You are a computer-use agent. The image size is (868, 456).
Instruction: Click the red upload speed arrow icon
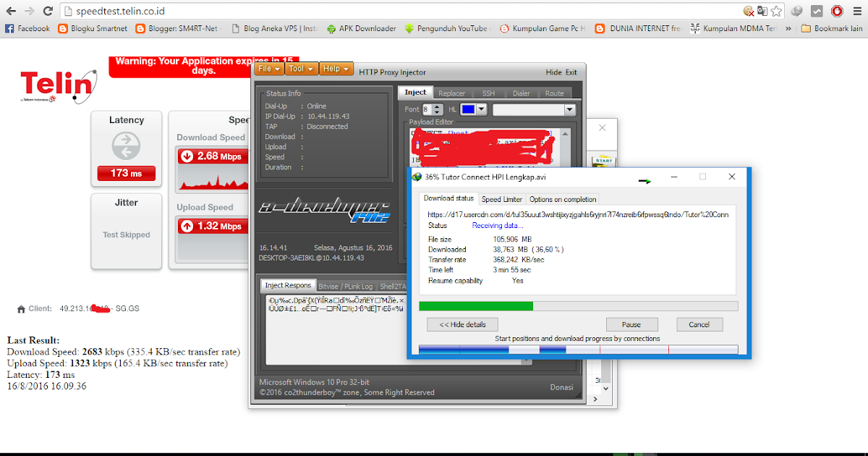point(187,226)
